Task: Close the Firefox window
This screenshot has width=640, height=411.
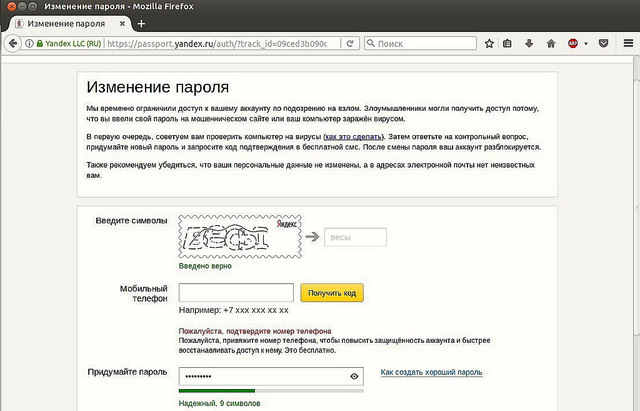Action: [11, 7]
